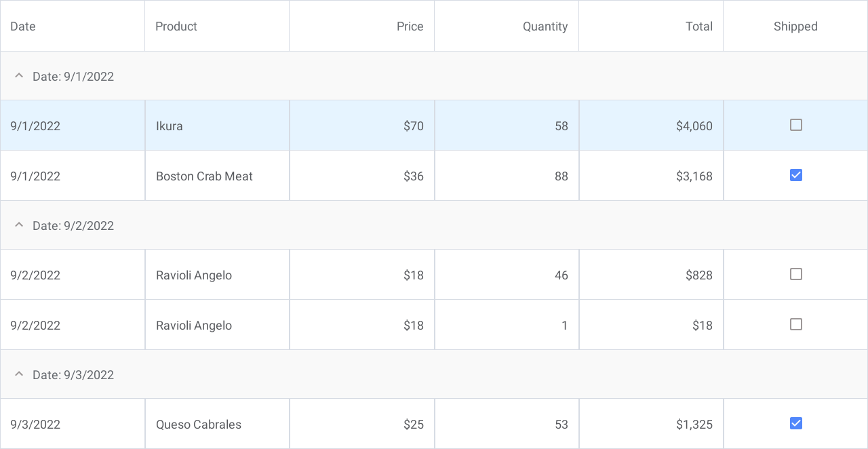Select the Queso Cabrales product cell
The image size is (868, 449).
tap(199, 425)
